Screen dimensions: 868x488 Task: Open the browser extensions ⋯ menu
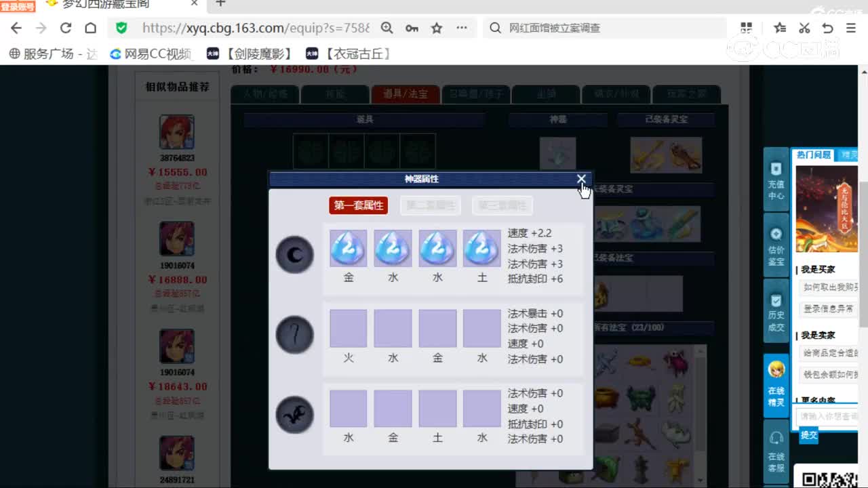[461, 28]
